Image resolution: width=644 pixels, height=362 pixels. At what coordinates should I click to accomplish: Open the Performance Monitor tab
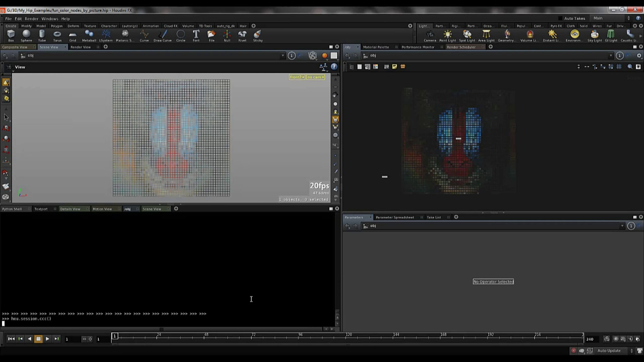pyautogui.click(x=418, y=47)
